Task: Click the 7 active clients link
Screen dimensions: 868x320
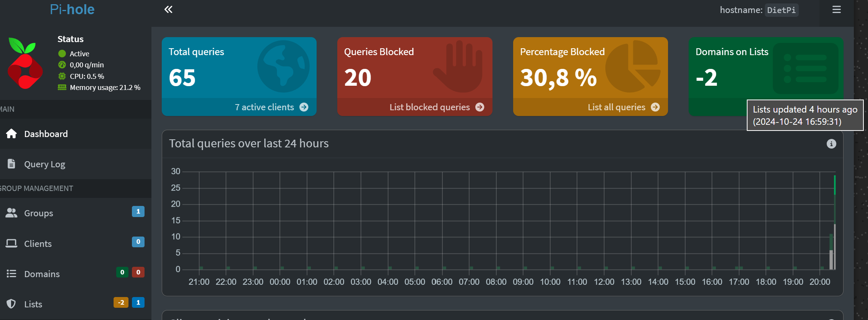Action: pos(264,107)
